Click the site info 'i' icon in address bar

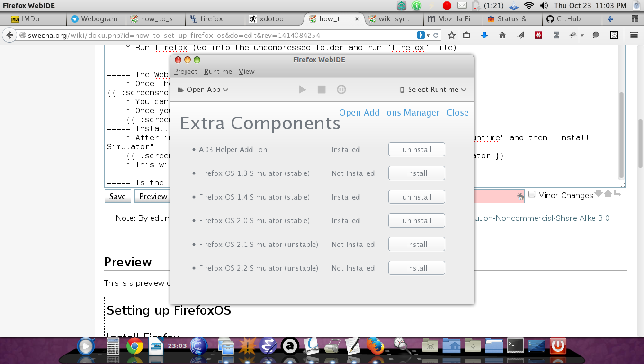coord(420,35)
